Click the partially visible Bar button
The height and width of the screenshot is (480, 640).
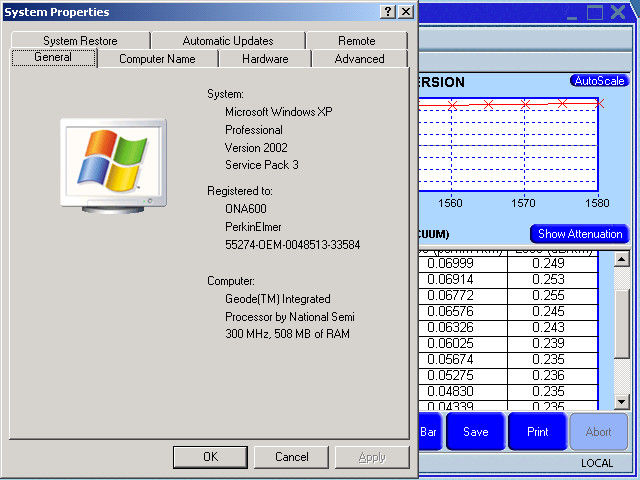tap(429, 431)
